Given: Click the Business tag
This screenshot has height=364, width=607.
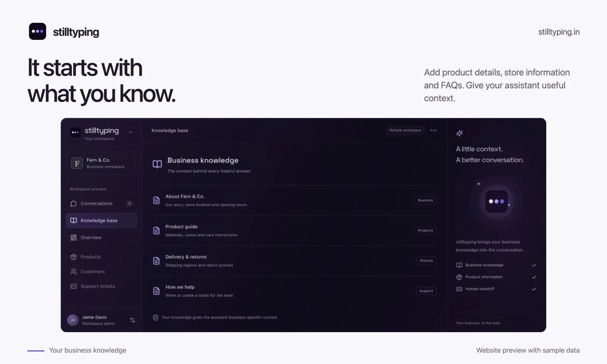Looking at the screenshot, I should [x=425, y=200].
